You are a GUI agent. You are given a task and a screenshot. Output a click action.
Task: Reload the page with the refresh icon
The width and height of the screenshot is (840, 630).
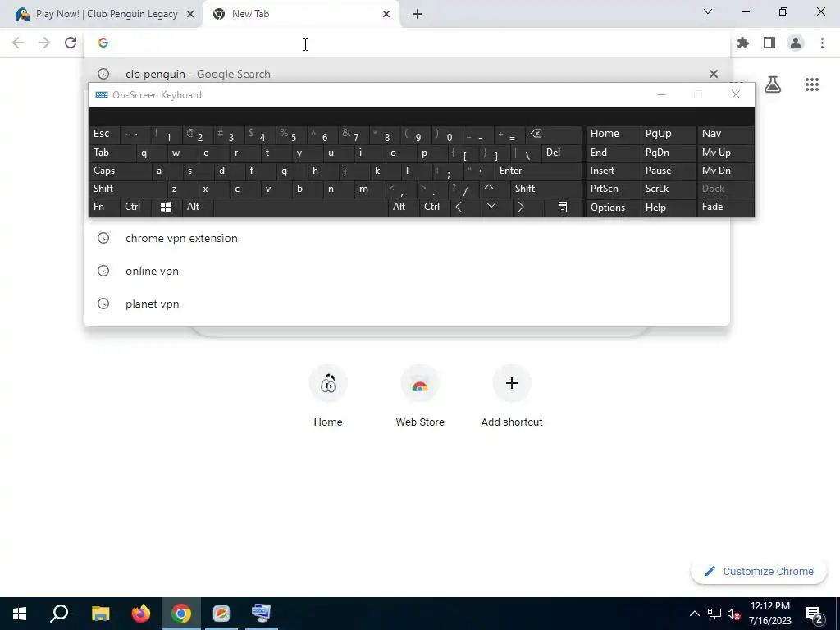pyautogui.click(x=71, y=43)
